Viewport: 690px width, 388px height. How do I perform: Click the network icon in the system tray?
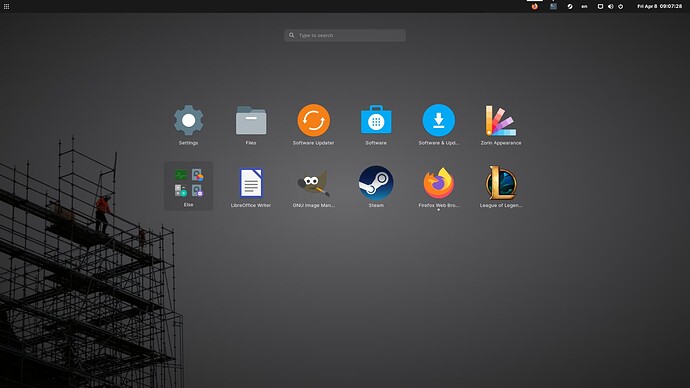point(600,6)
